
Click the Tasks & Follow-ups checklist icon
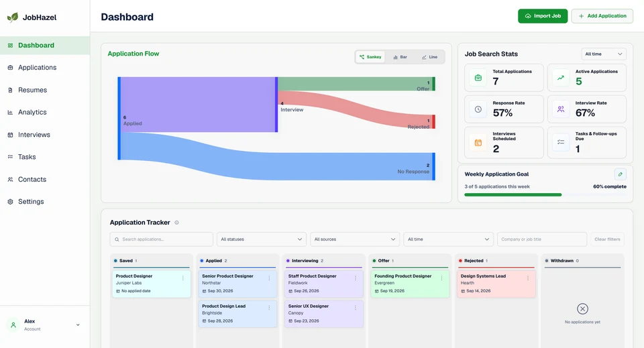(x=561, y=142)
